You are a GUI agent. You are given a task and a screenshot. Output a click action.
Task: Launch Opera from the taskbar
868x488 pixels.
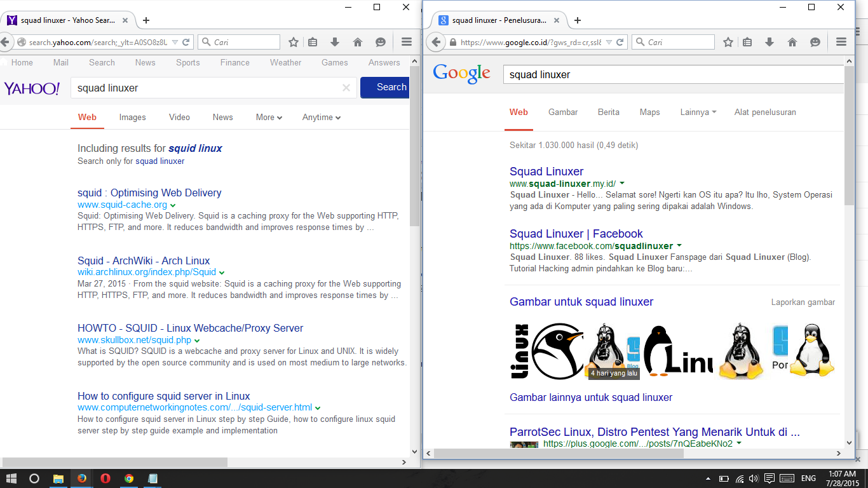(105, 478)
